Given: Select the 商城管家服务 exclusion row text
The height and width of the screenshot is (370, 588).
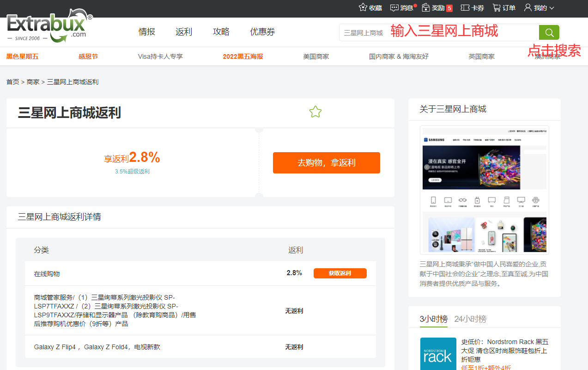Looking at the screenshot, I should [115, 310].
